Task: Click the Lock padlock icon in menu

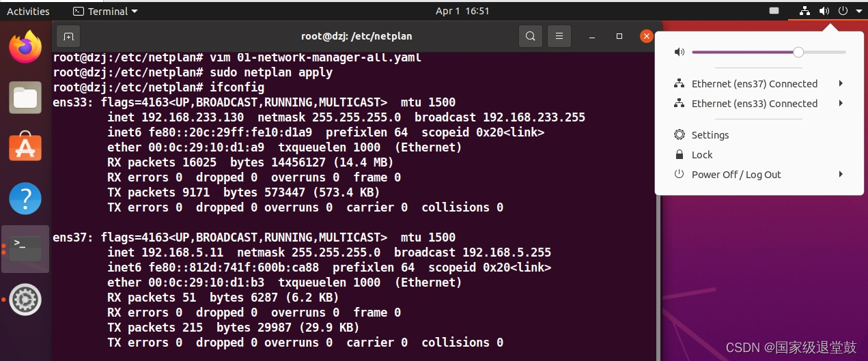Action: pos(679,155)
